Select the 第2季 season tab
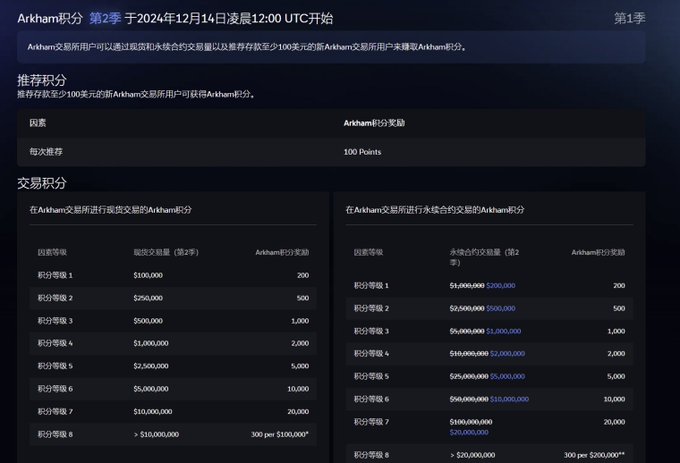680x463 pixels. (x=105, y=18)
